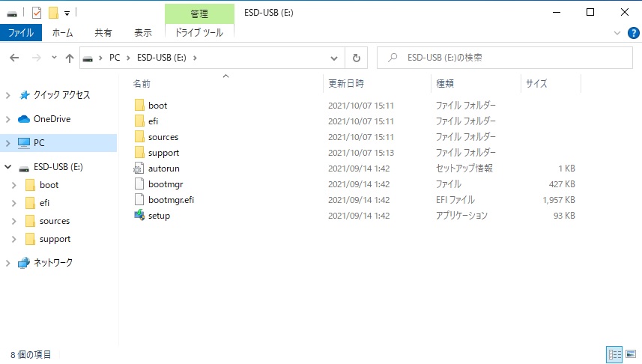Select ESD-USB (E:) in the navigation pane

58,166
